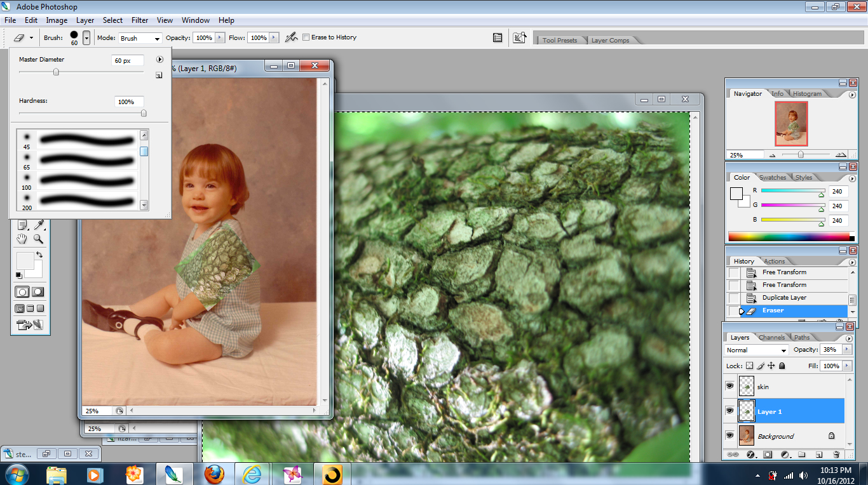Open the File Browser icon
868x485 pixels.
pyautogui.click(x=520, y=38)
